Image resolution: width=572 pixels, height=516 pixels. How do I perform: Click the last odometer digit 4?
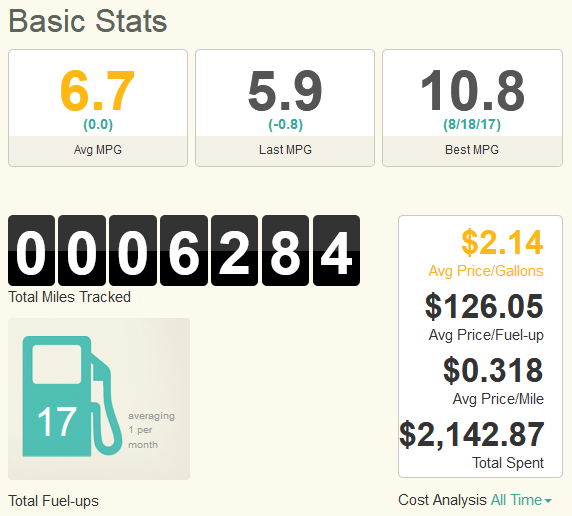[336, 251]
